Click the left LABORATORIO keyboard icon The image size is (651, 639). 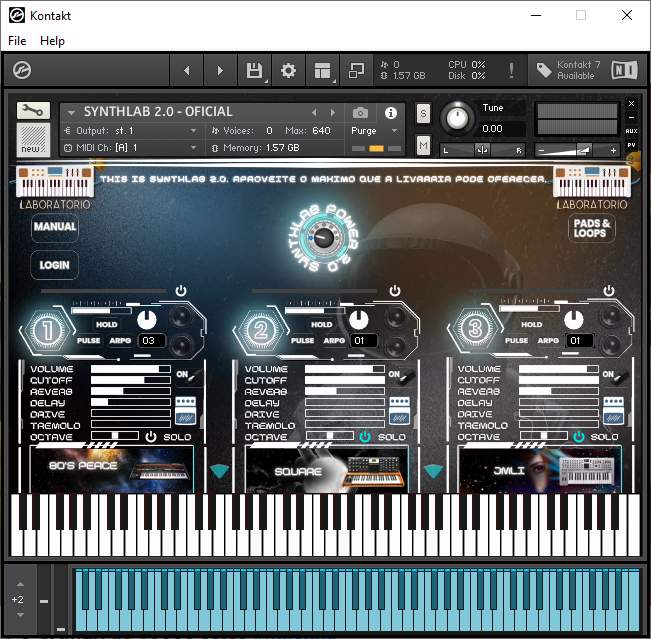click(55, 182)
